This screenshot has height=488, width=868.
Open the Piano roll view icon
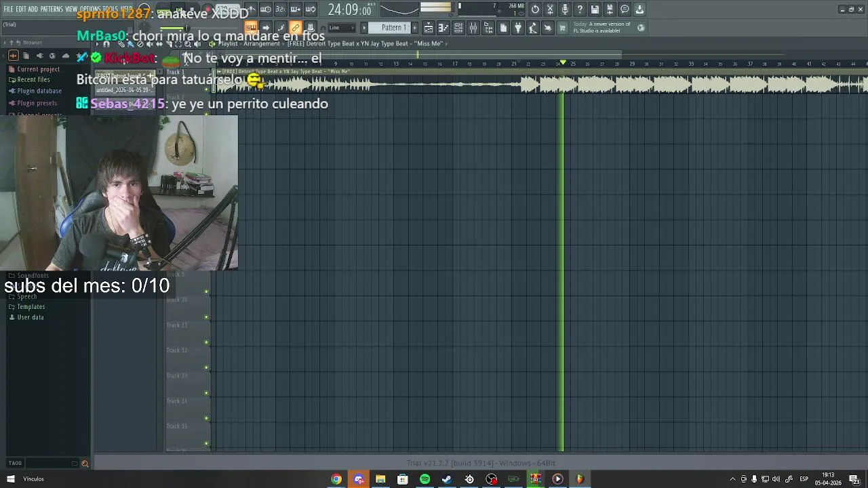pyautogui.click(x=443, y=28)
